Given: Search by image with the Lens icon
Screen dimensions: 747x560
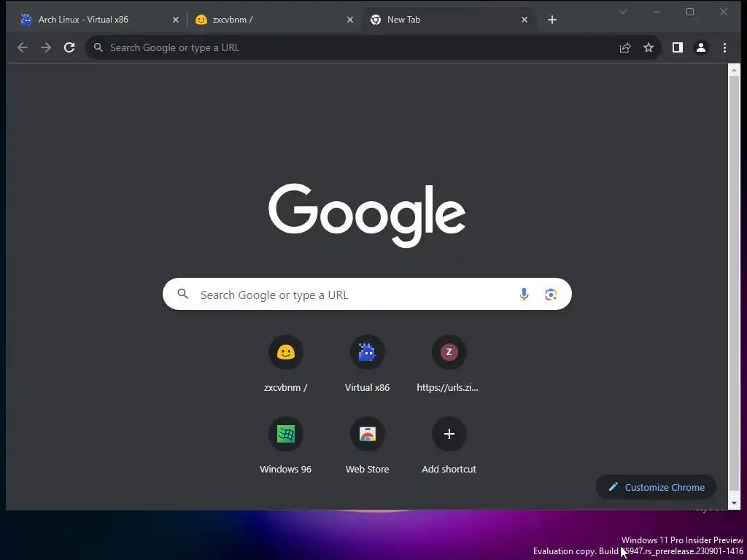Looking at the screenshot, I should click(551, 295).
